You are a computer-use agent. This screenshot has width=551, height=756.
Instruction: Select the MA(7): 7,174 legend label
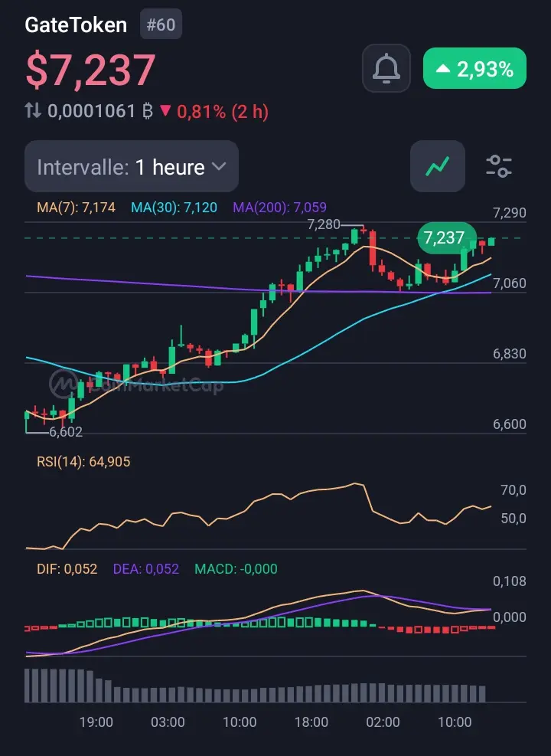point(76,208)
